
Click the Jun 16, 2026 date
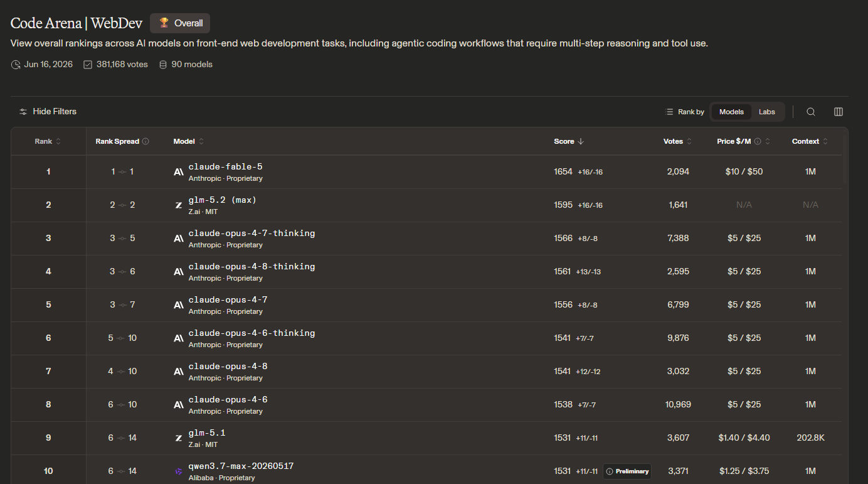tap(48, 65)
